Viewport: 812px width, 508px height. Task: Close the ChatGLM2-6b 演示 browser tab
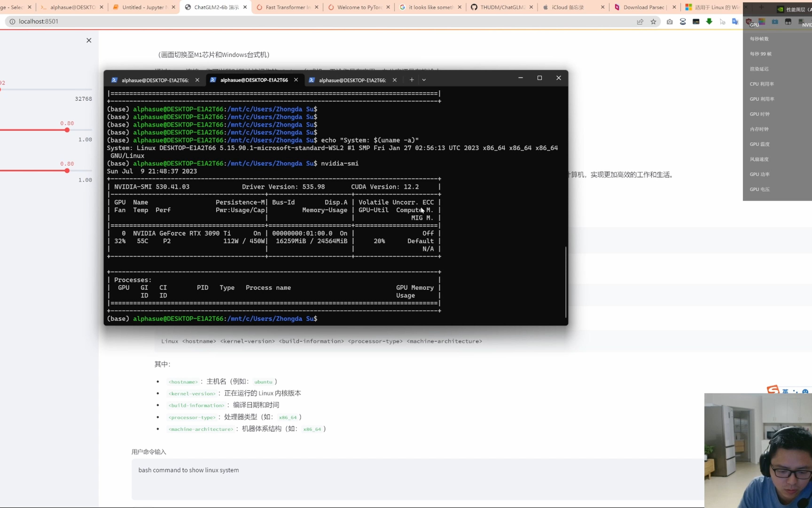(245, 7)
